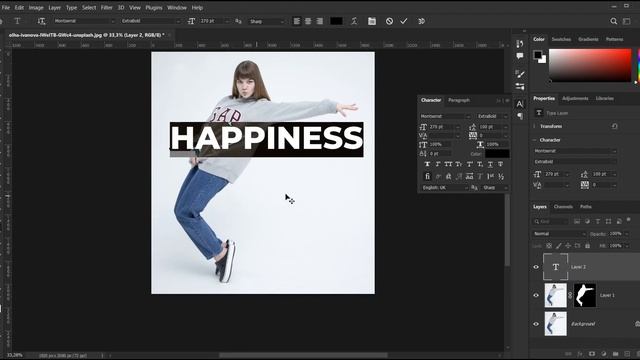This screenshot has height=360, width=640.
Task: Switch to the Channels tab
Action: coord(563,207)
